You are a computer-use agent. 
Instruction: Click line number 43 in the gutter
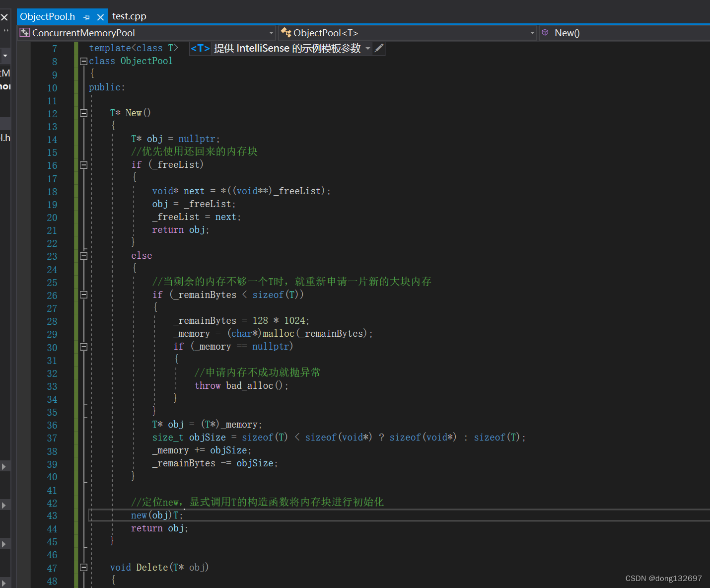52,516
